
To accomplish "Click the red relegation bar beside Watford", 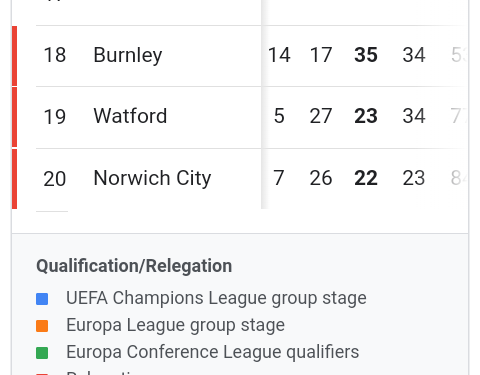I will click(x=14, y=117).
